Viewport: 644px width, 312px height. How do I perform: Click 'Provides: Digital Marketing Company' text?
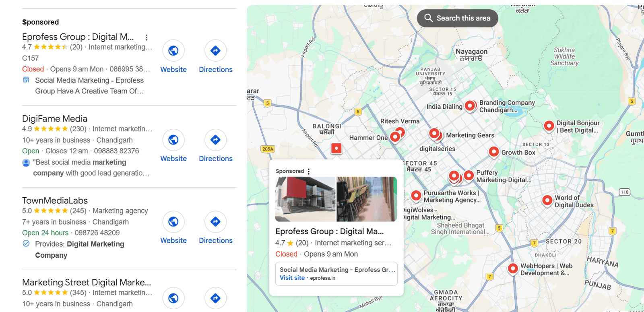pos(80,250)
